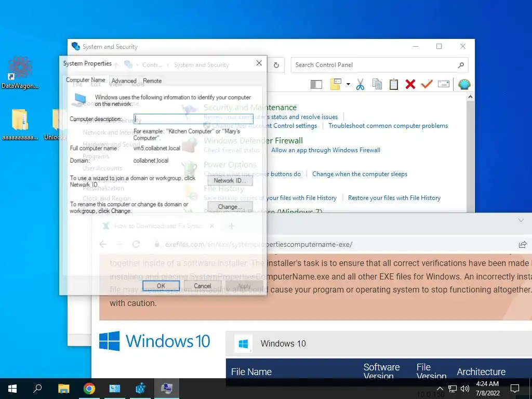Switch to the Advanced tab in System Properties
Screen dimensions: 532x399
click(124, 81)
